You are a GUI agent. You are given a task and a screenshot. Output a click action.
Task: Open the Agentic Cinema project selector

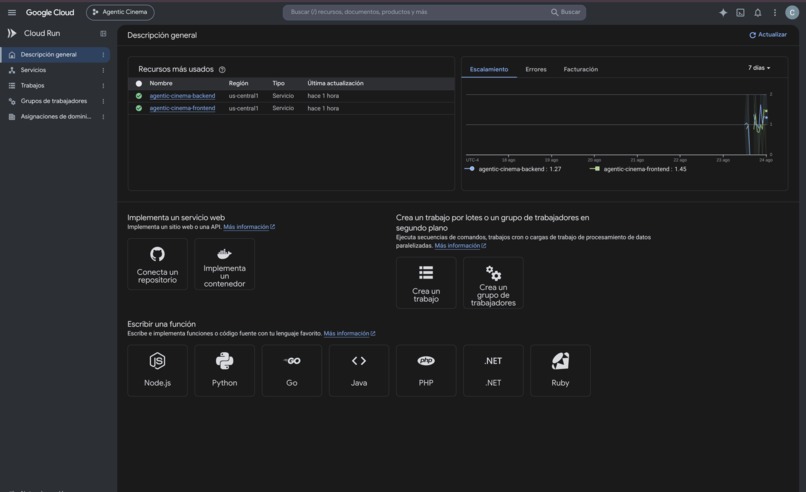[120, 12]
